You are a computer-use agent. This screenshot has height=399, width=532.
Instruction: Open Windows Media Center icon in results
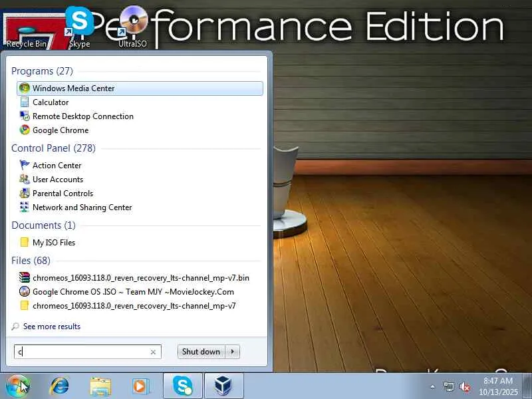pyautogui.click(x=25, y=88)
